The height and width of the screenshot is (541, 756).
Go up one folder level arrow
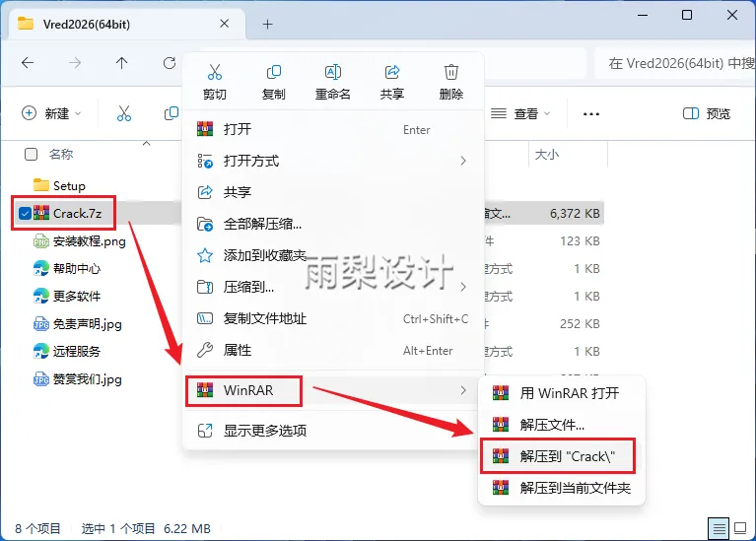coord(121,63)
